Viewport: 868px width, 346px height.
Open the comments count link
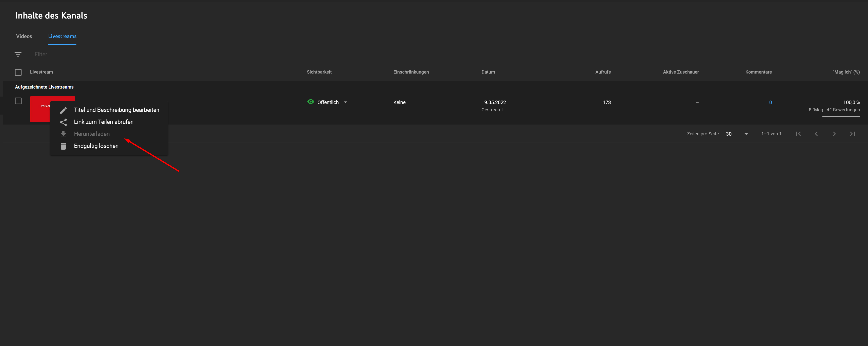[x=770, y=102]
